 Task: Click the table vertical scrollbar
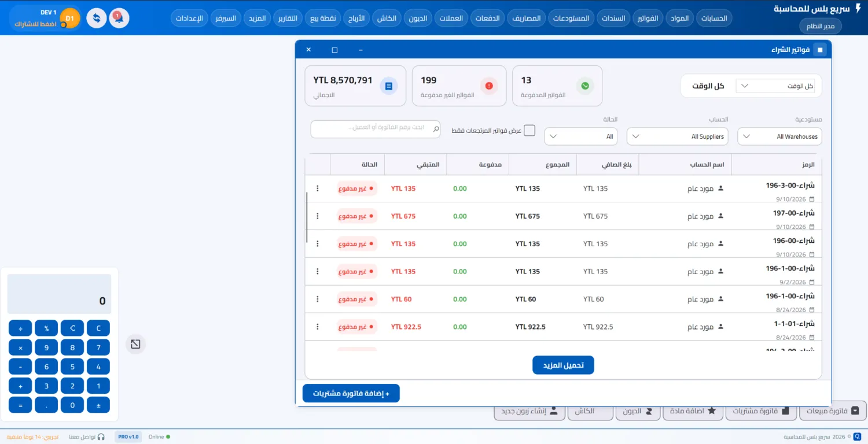[x=307, y=217]
